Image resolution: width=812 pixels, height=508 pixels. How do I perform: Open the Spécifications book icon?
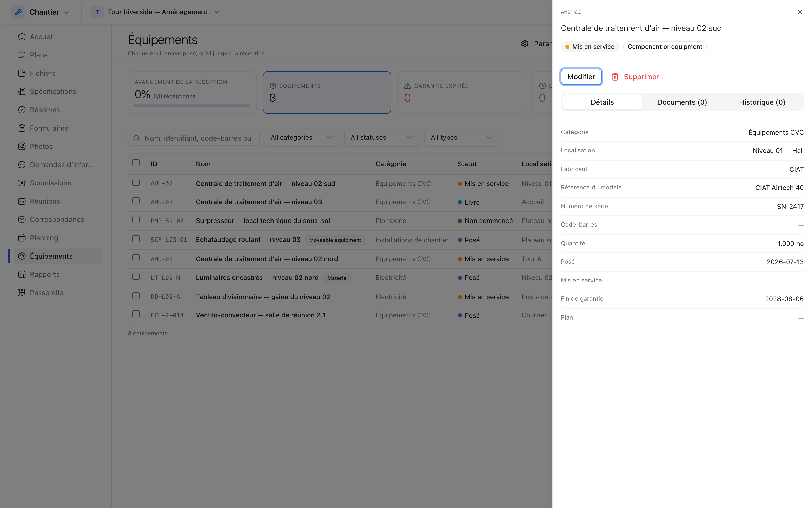click(22, 91)
